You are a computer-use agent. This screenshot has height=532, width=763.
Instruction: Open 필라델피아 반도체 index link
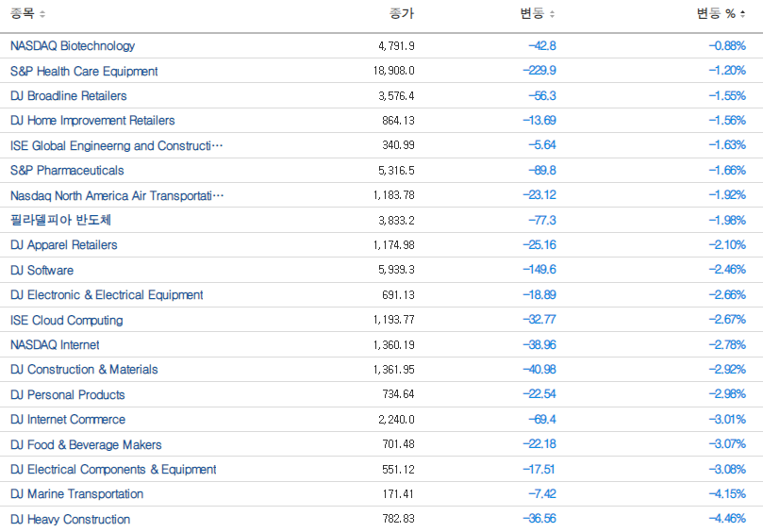[x=60, y=220]
